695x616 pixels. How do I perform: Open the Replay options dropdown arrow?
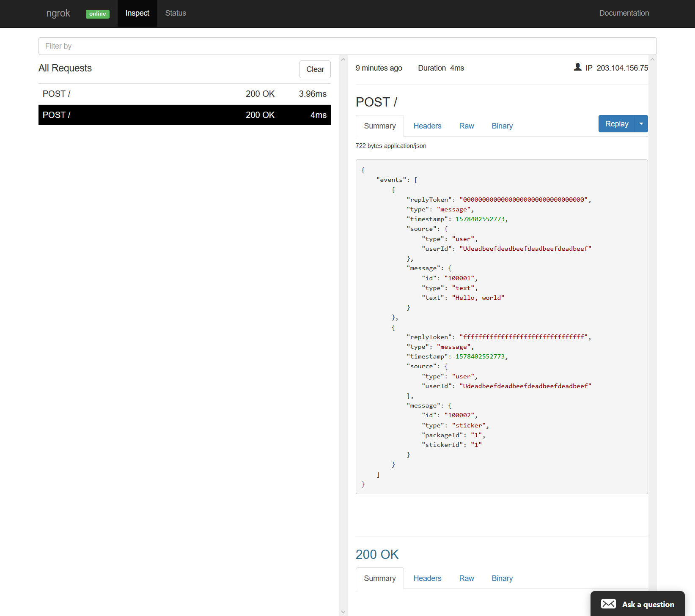(641, 123)
